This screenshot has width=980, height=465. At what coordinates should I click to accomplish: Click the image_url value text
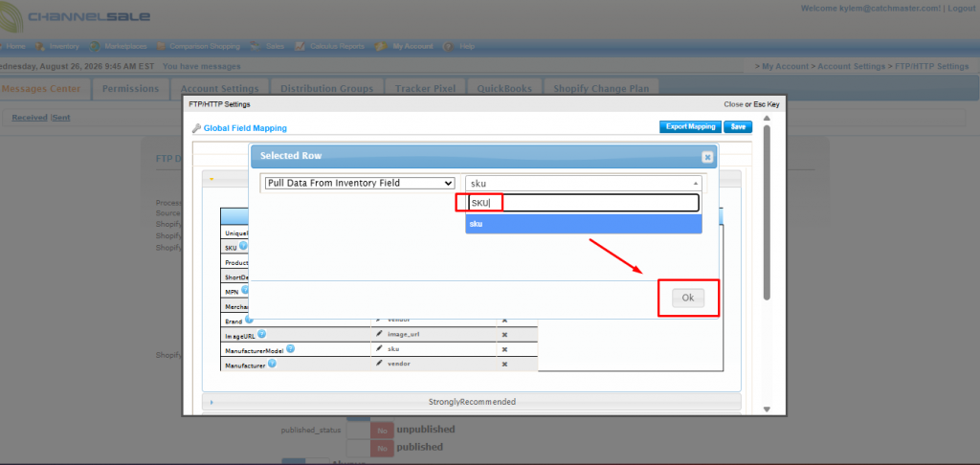403,334
